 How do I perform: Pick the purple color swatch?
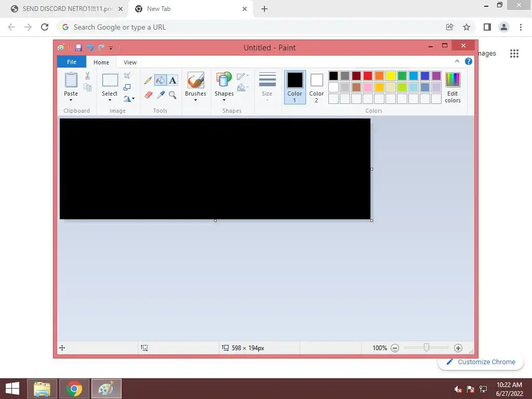click(x=436, y=76)
